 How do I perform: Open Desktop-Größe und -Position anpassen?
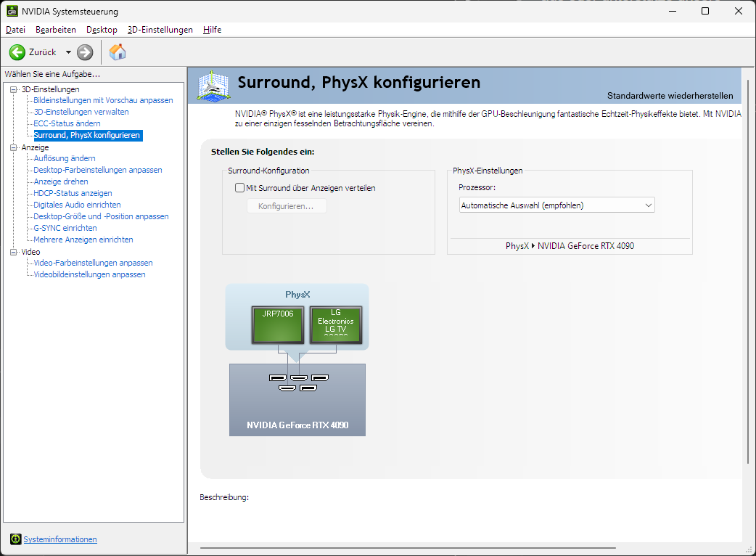[x=102, y=216]
